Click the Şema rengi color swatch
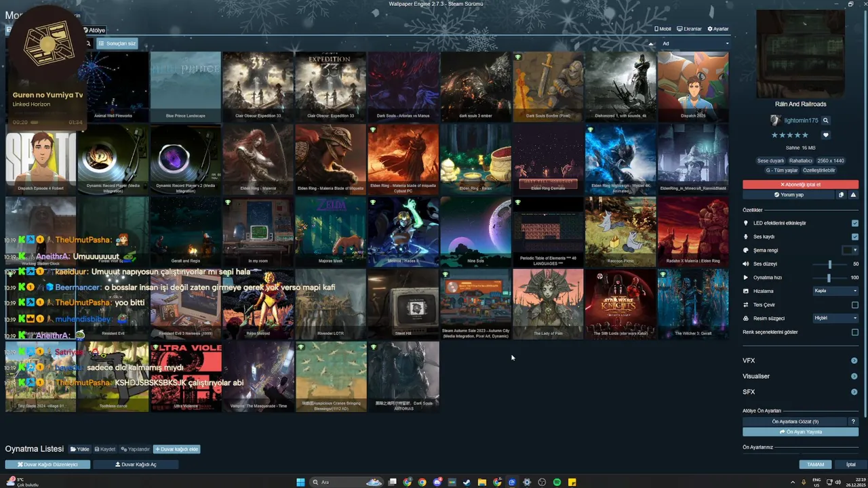The width and height of the screenshot is (868, 488). pyautogui.click(x=847, y=250)
